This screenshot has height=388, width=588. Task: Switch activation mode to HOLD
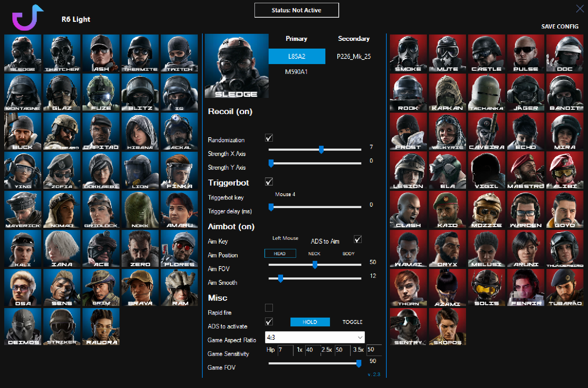(310, 322)
